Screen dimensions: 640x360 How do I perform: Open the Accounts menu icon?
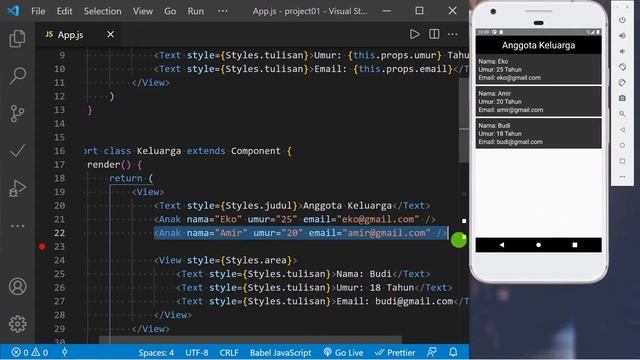[x=18, y=287]
